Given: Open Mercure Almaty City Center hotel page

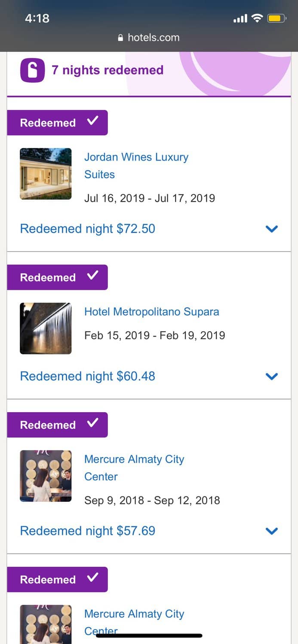Looking at the screenshot, I should [x=134, y=468].
